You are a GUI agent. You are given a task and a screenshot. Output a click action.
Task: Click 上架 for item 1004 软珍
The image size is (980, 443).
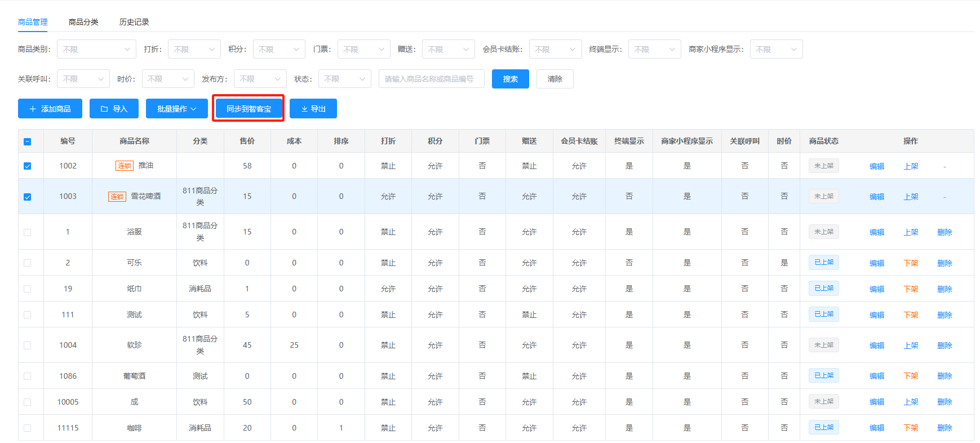tap(911, 345)
